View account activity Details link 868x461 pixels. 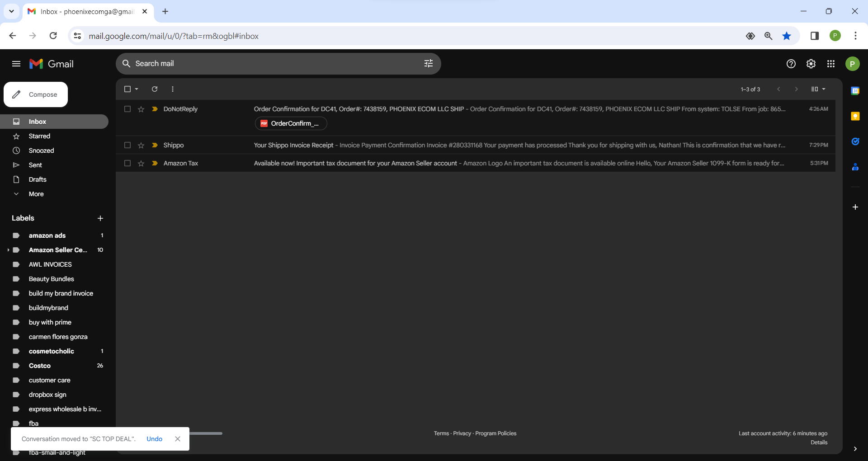819,442
